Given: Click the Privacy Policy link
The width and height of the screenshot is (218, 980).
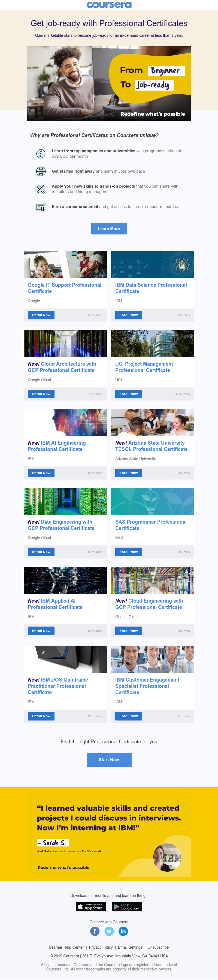Looking at the screenshot, I should (101, 947).
